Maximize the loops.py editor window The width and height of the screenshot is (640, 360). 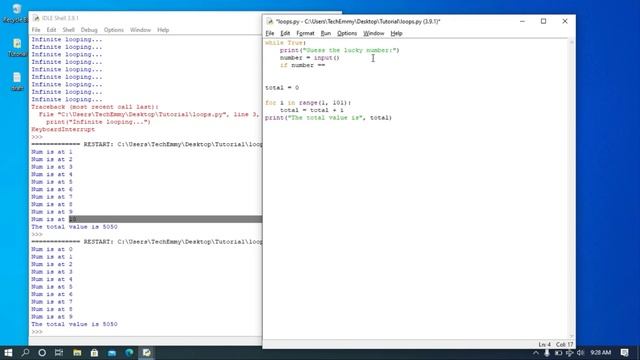[x=543, y=21]
